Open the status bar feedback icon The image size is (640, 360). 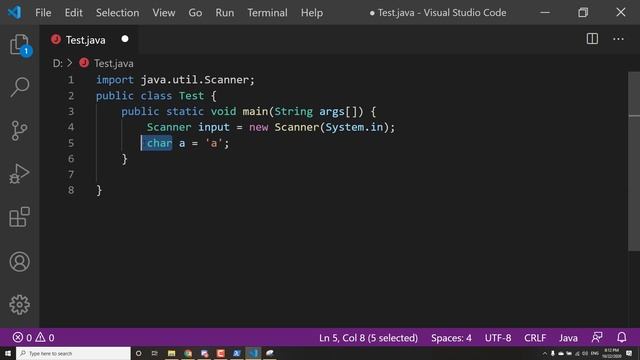click(x=597, y=337)
